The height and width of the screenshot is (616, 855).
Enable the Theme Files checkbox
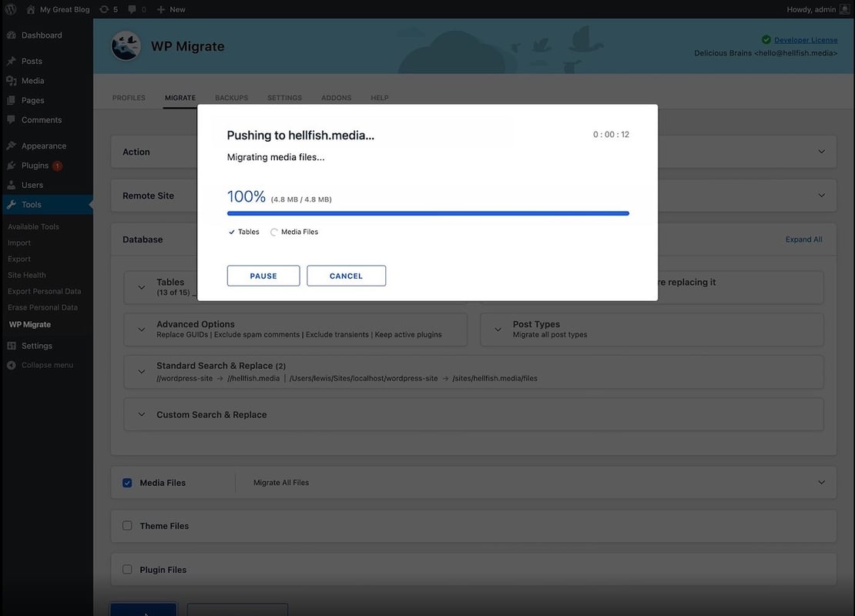click(x=126, y=526)
